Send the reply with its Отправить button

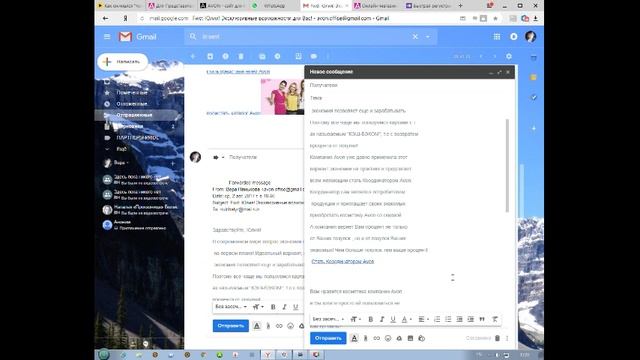[231, 326]
